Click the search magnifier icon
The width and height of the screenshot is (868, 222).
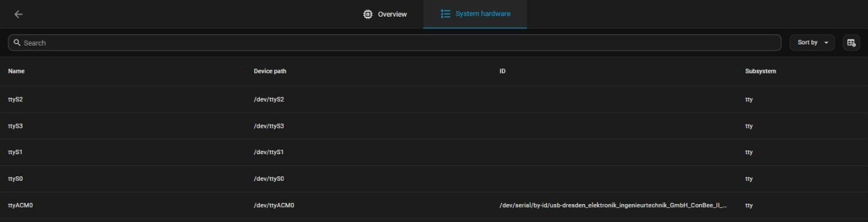17,43
